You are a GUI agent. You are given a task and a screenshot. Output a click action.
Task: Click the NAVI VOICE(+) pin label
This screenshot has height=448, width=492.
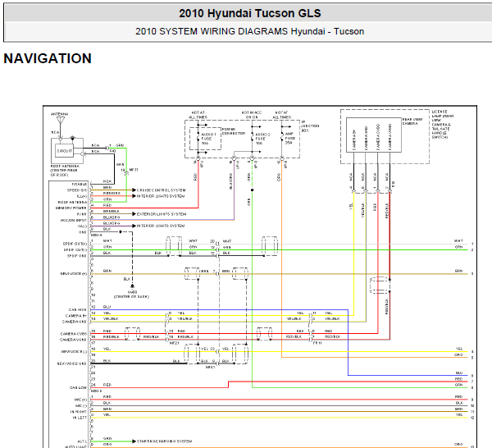click(74, 273)
